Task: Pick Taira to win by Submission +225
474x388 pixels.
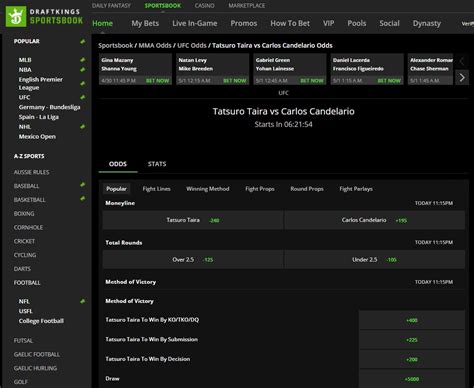Action: tap(412, 340)
